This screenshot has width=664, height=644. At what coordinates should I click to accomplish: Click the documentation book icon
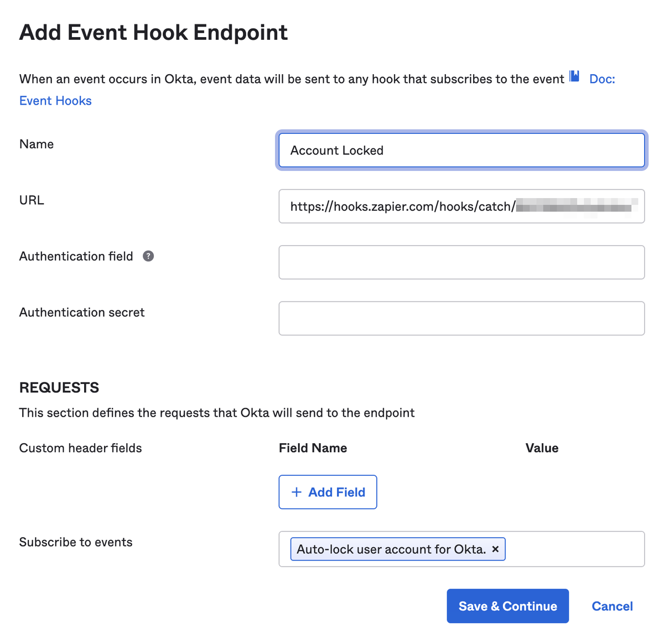coord(574,77)
